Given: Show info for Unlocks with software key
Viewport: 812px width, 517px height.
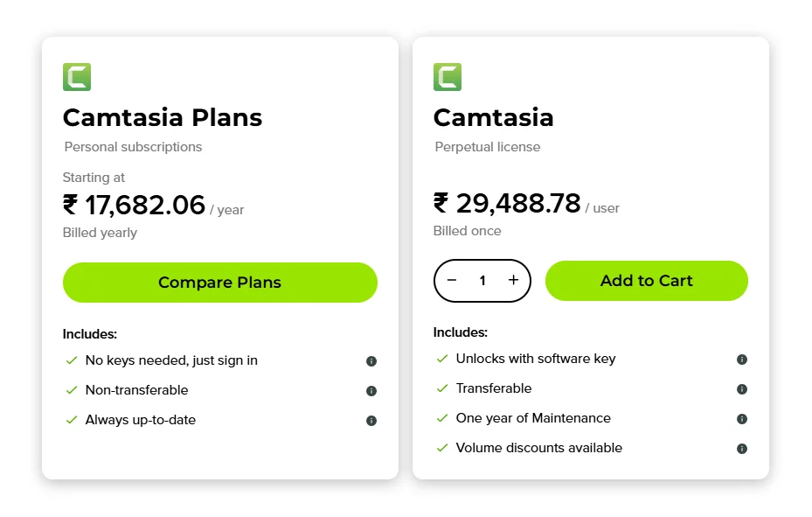Looking at the screenshot, I should tap(742, 360).
